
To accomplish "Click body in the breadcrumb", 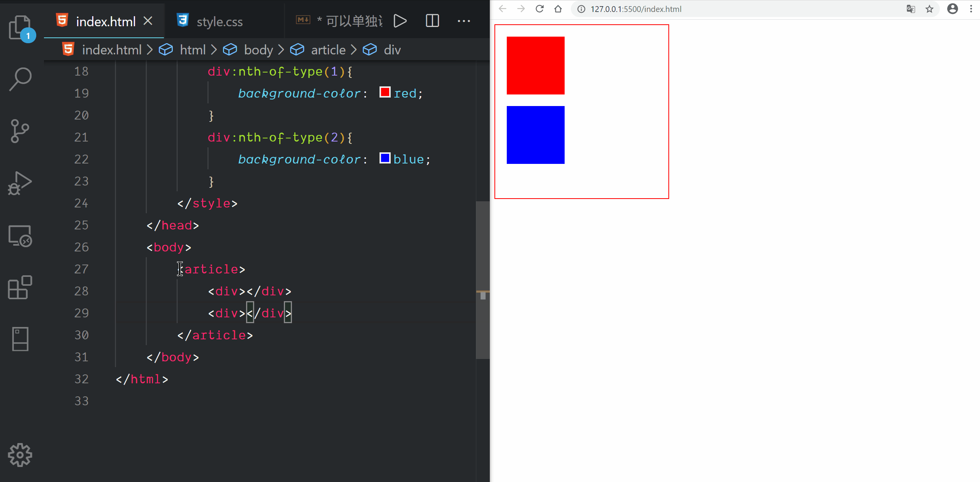I will 258,50.
